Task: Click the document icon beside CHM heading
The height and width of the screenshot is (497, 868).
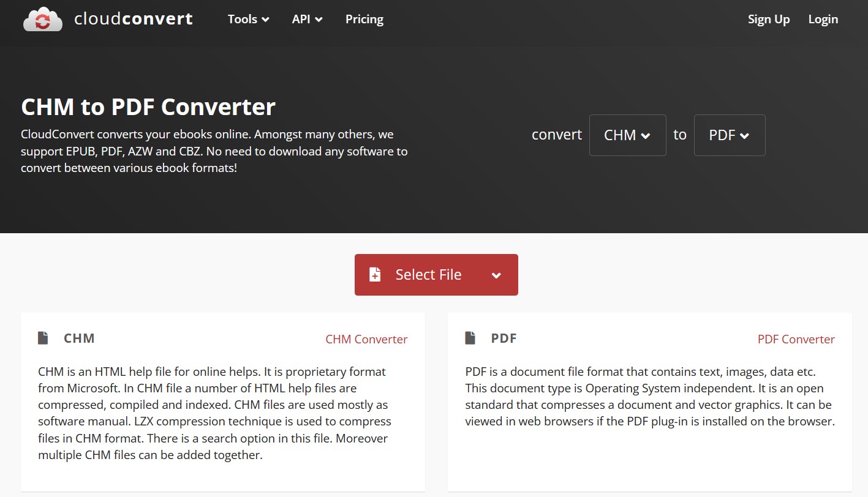Action: (x=43, y=338)
